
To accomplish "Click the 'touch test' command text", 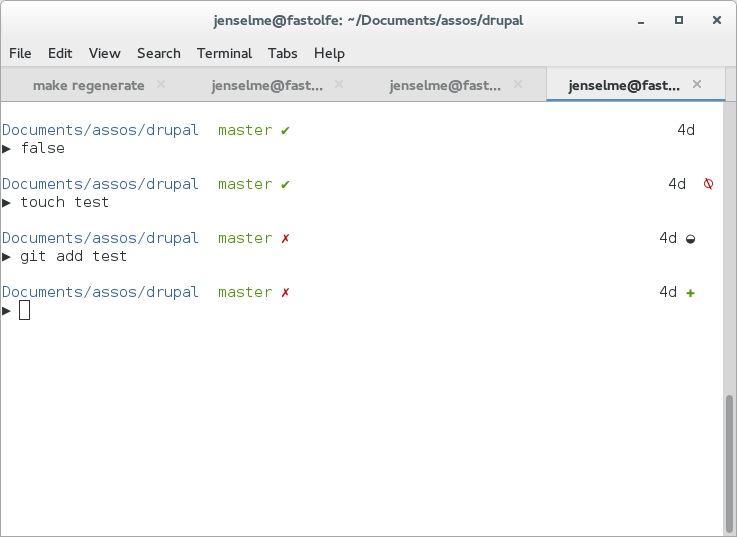I will pyautogui.click(x=64, y=202).
